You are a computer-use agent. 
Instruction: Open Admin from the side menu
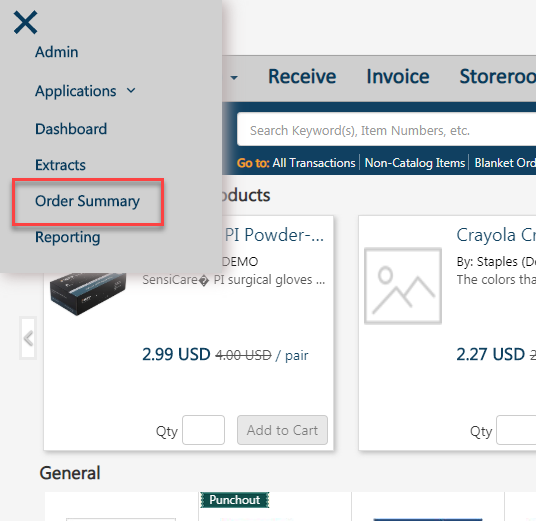(57, 52)
